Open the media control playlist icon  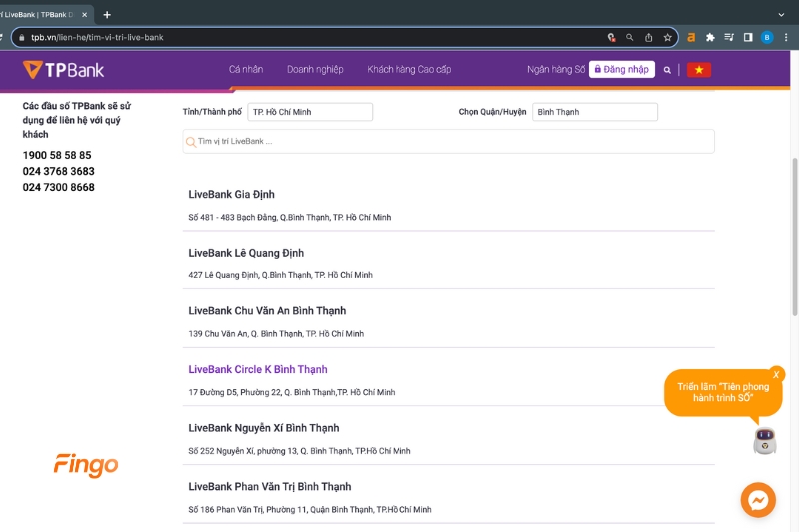pyautogui.click(x=729, y=37)
